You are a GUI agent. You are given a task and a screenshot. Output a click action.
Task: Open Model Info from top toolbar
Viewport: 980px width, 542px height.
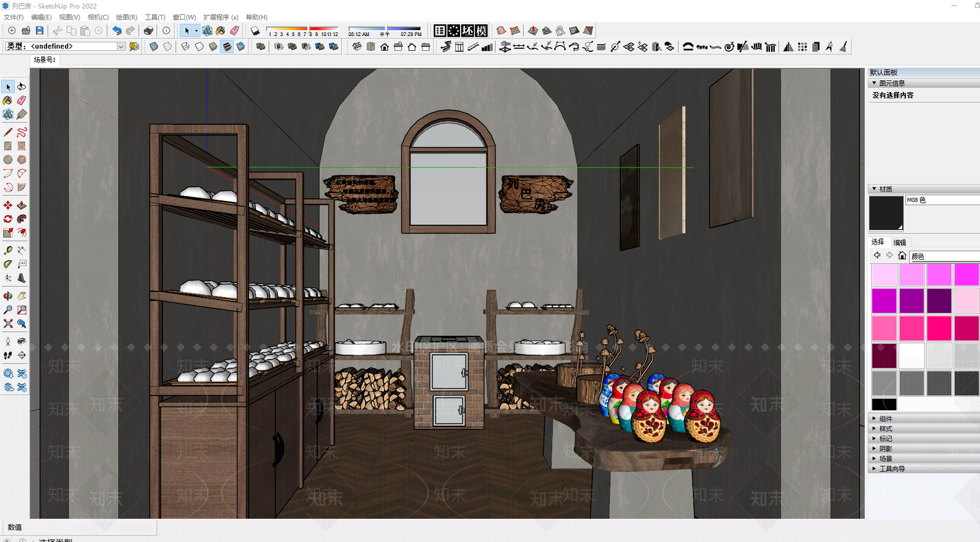(x=166, y=30)
